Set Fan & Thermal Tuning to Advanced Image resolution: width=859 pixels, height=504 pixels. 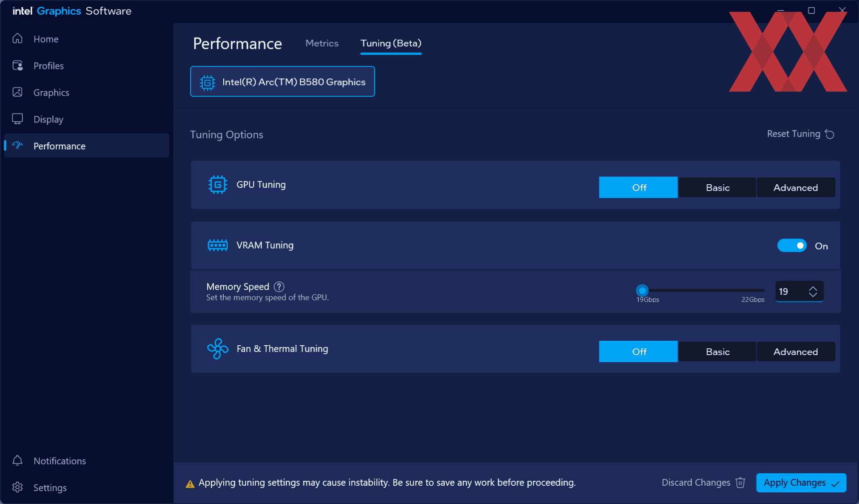[796, 352]
